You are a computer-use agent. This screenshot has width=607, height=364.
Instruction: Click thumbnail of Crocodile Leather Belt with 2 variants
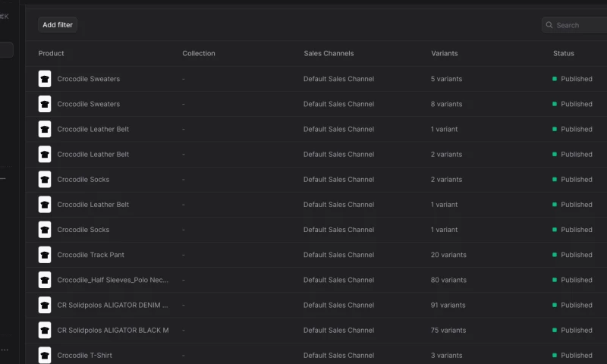[45, 154]
